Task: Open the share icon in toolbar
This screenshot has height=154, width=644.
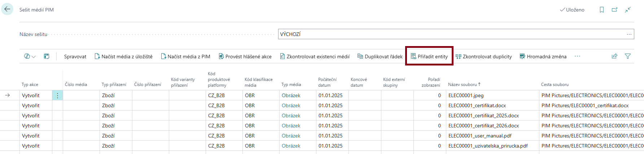Action: 614,56
